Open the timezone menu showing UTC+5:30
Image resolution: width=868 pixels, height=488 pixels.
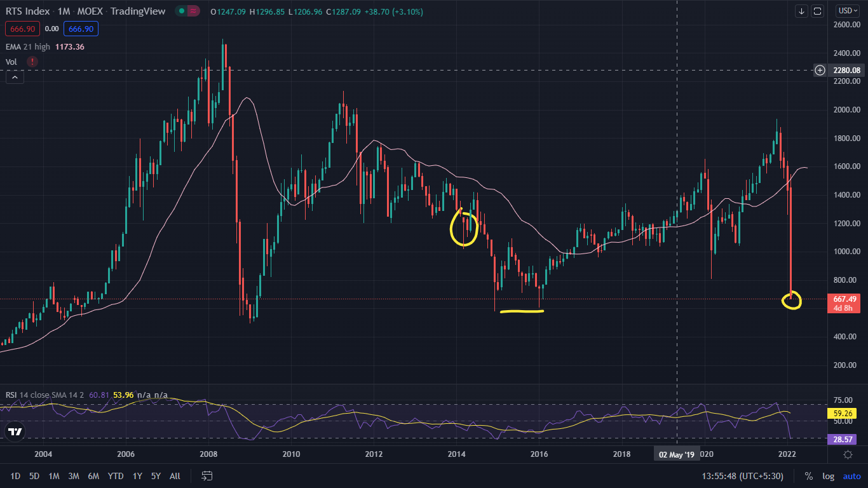pyautogui.click(x=742, y=476)
